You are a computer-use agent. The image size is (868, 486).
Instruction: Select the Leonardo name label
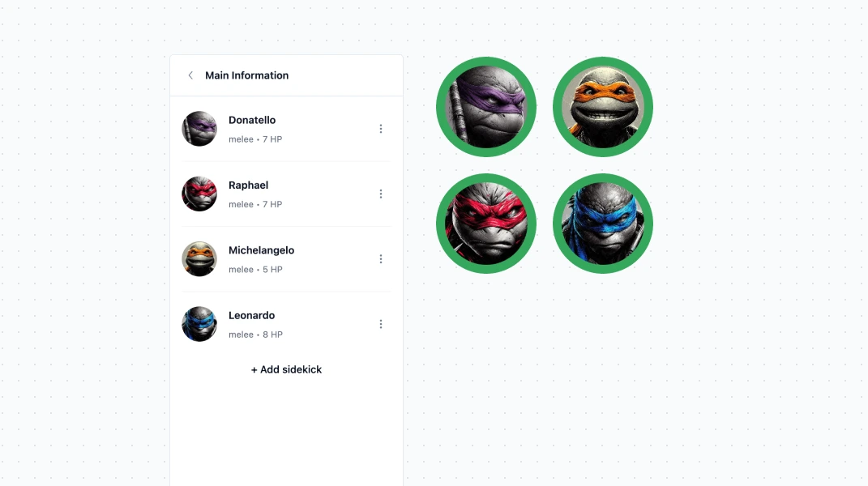(251, 316)
